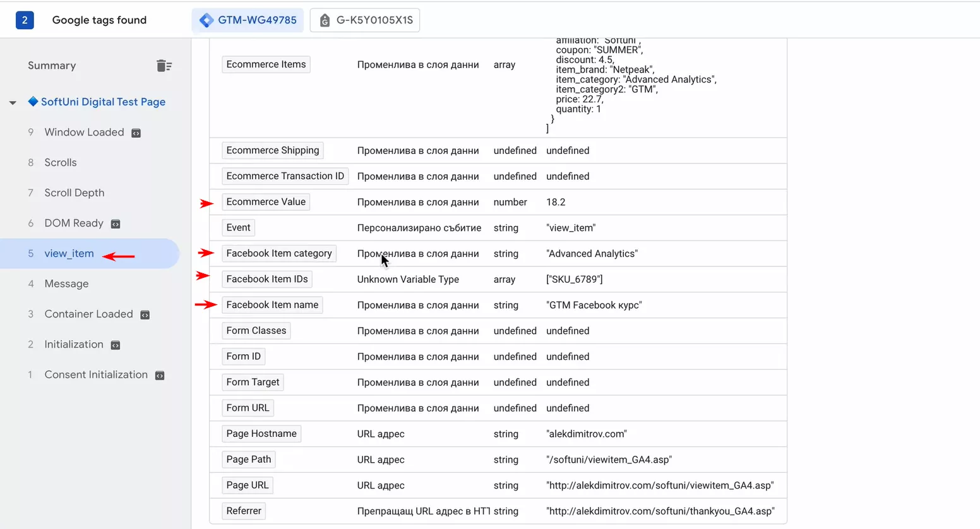Click the blue diamond icon by SoftUni Digital Test Page
The image size is (980, 529).
(33, 102)
